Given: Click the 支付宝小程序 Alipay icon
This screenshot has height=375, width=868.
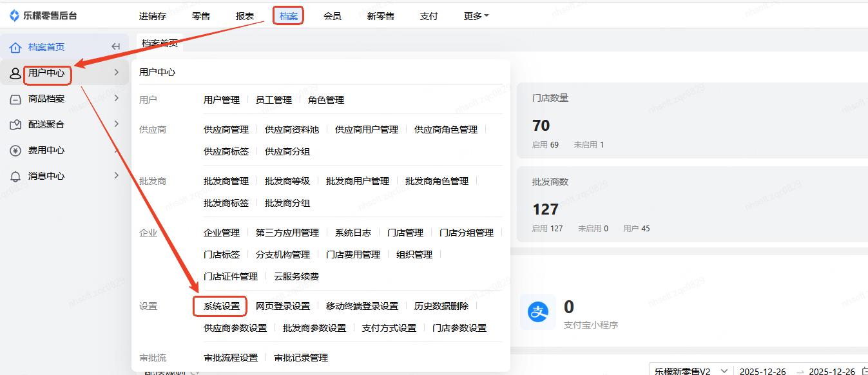Looking at the screenshot, I should pos(537,312).
